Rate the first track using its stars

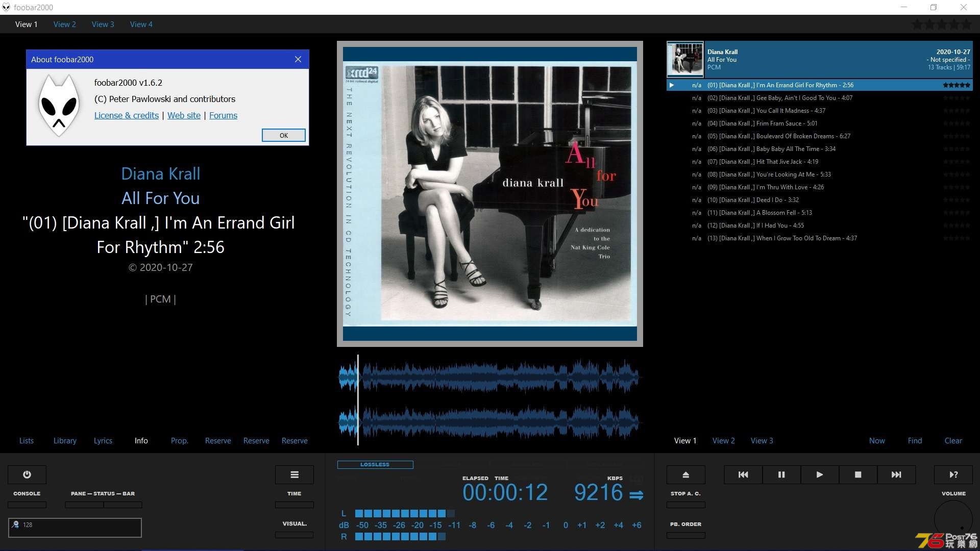(x=957, y=85)
